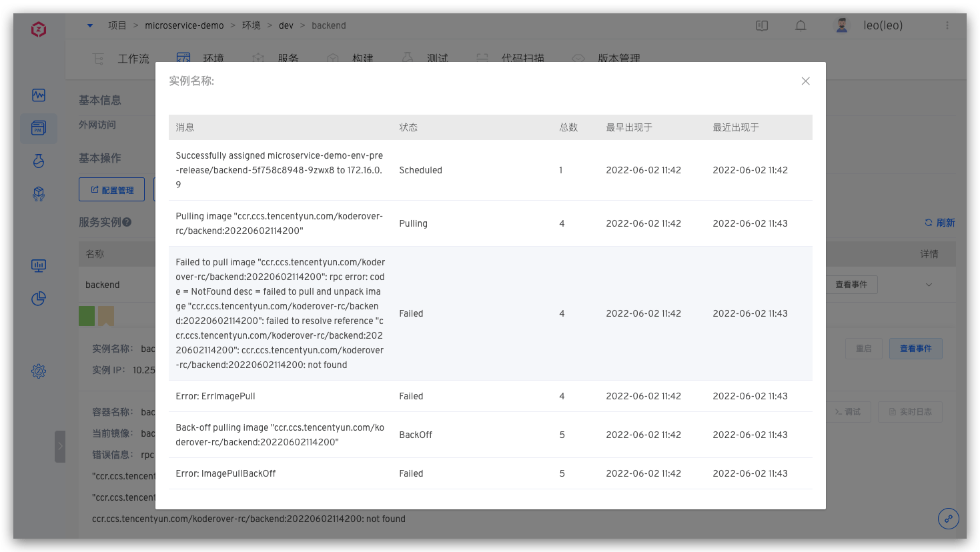Click the 'Failed to pull image' message

(280, 313)
